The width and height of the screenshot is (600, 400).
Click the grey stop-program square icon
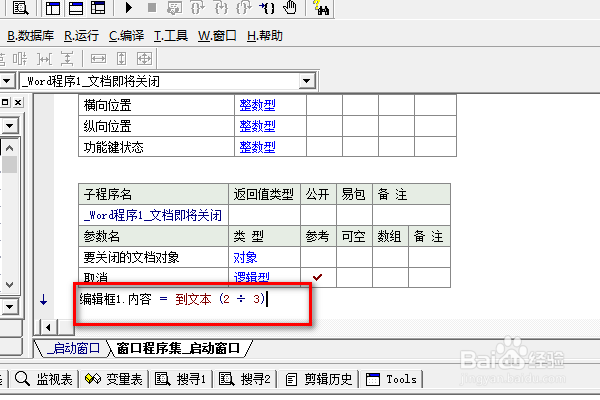152,7
